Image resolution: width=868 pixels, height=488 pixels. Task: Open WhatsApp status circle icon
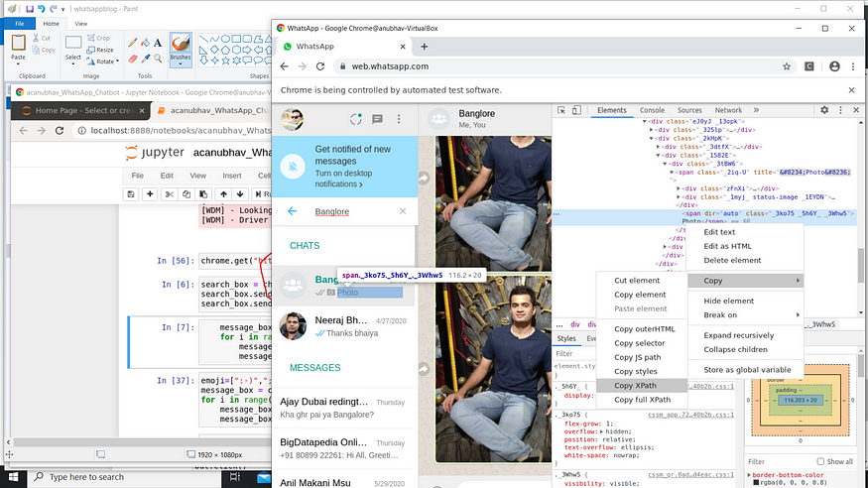(355, 119)
